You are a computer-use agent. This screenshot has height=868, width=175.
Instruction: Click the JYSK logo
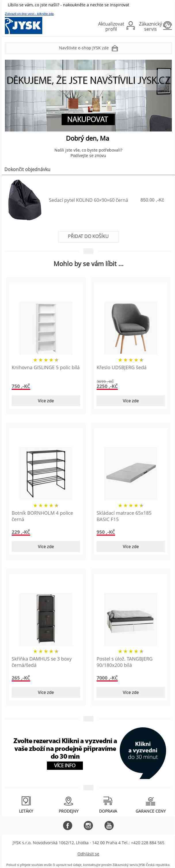coord(23,26)
